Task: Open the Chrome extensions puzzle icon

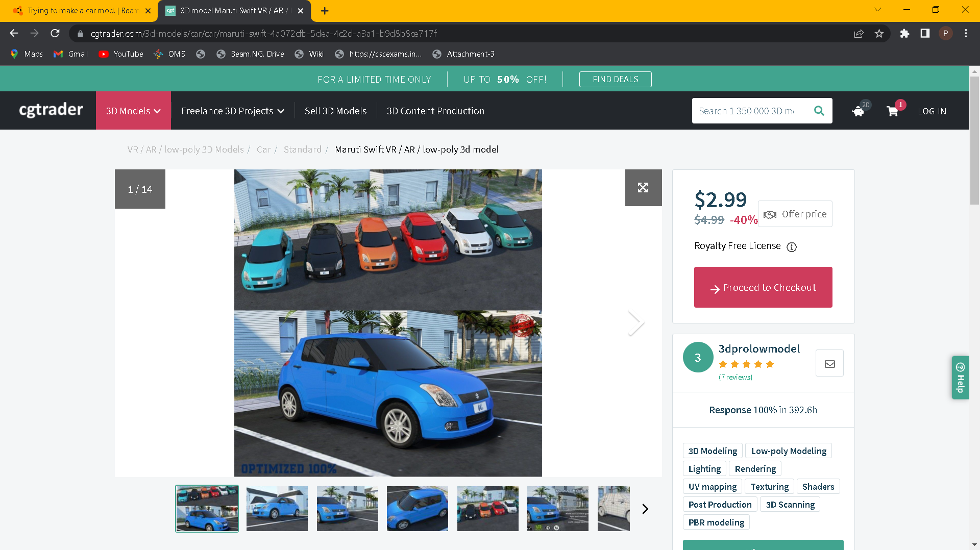Action: 904,34
